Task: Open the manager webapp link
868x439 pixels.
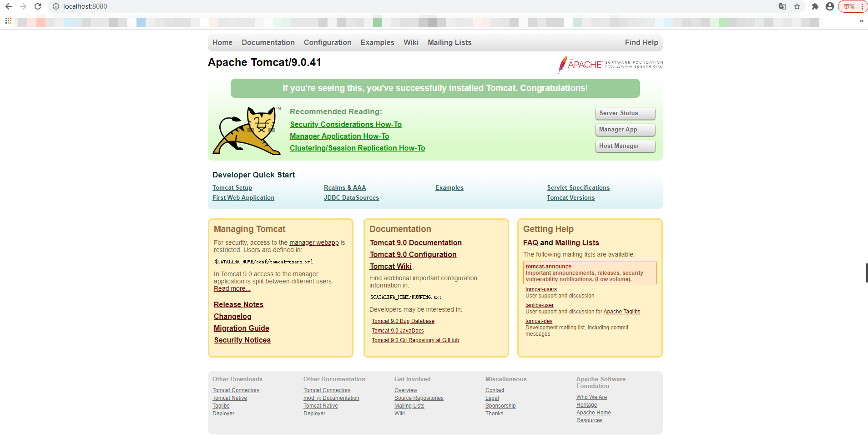Action: [x=314, y=242]
